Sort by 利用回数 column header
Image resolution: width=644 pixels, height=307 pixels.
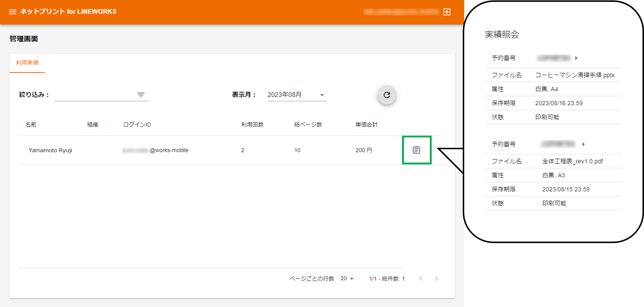tap(252, 124)
